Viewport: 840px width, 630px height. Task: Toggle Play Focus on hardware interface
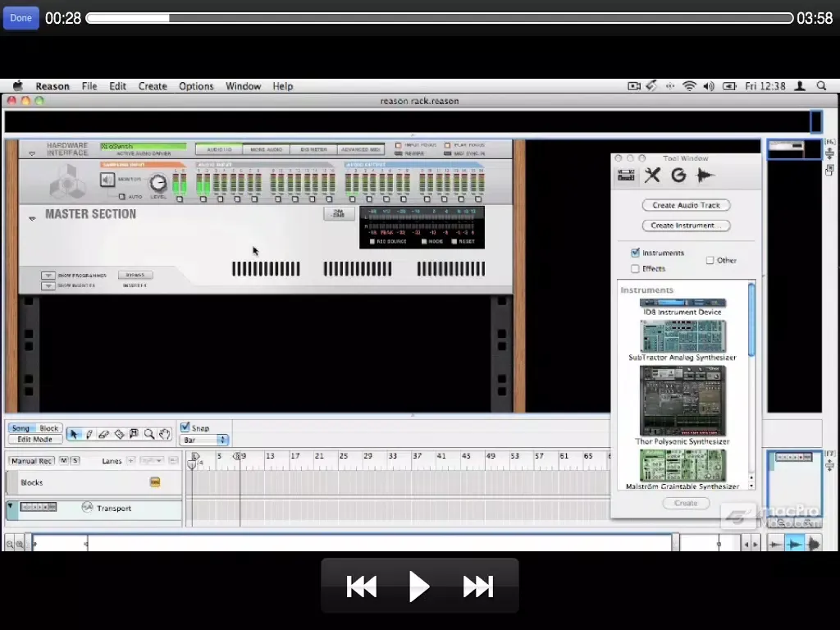tap(447, 145)
